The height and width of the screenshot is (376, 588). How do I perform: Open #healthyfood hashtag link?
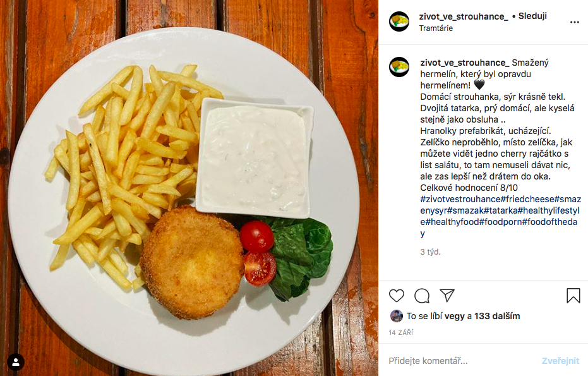point(452,222)
